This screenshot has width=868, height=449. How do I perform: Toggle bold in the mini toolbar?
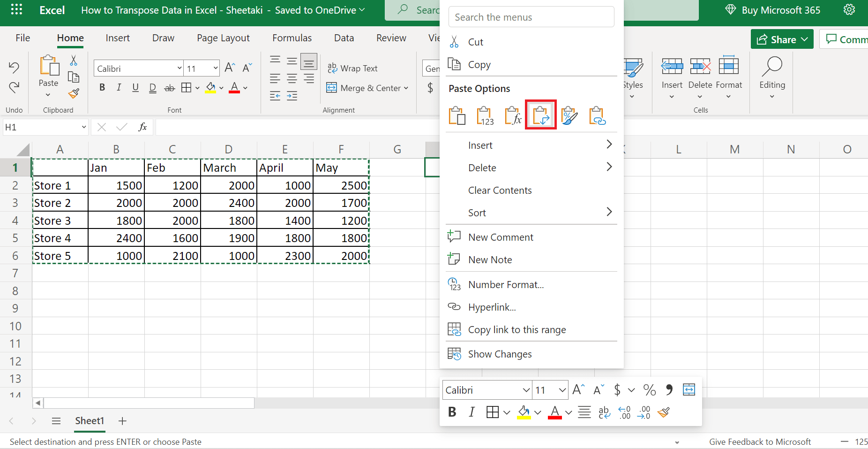coord(452,412)
